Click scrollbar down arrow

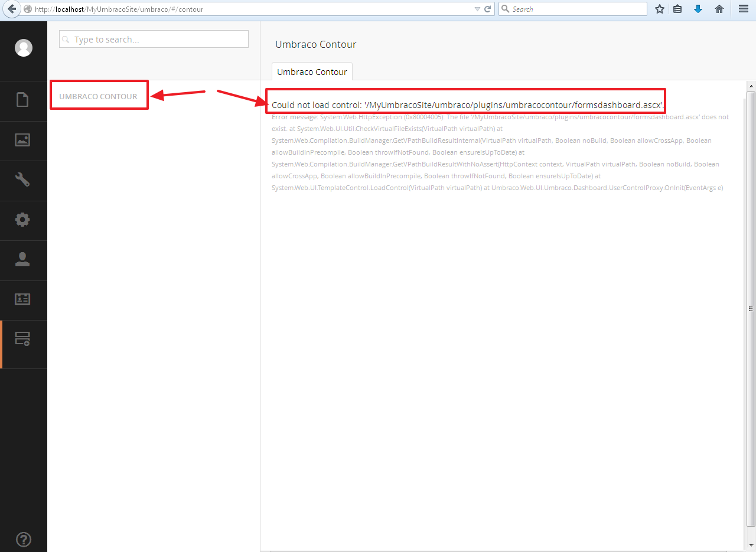pyautogui.click(x=751, y=544)
